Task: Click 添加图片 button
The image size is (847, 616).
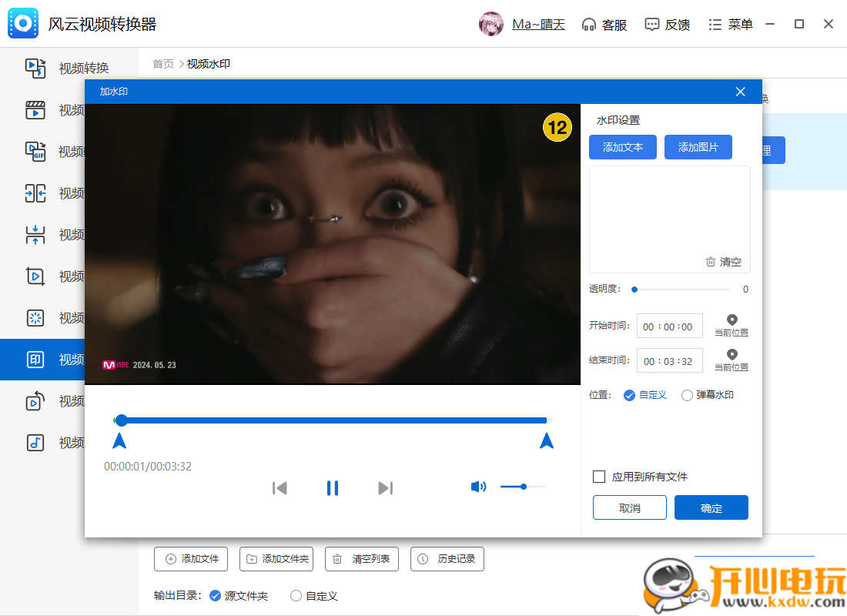Action: click(698, 147)
